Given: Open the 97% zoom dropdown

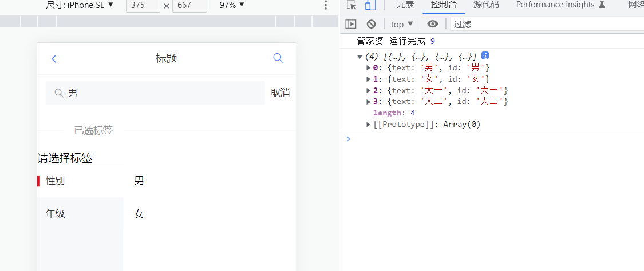Looking at the screenshot, I should tap(232, 5).
